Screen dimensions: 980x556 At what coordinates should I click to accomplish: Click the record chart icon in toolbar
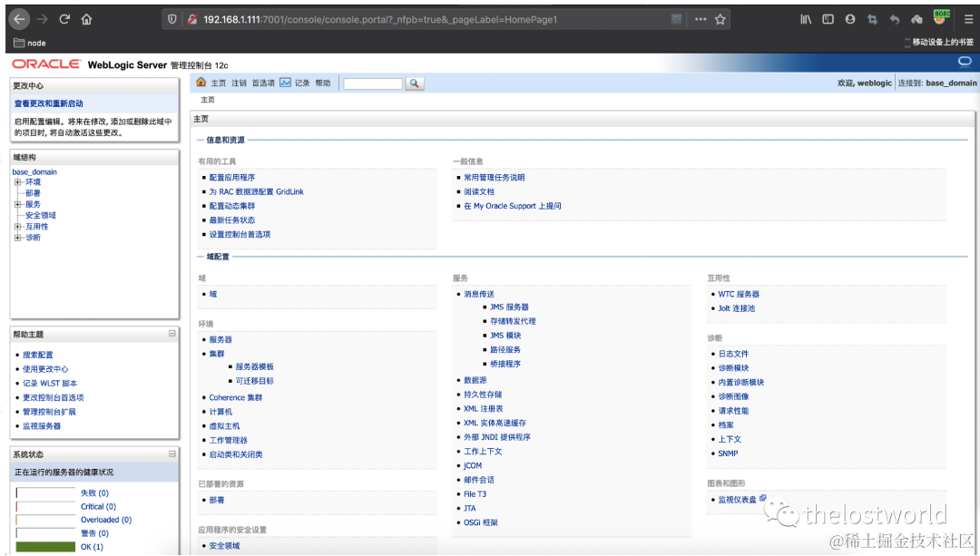285,83
